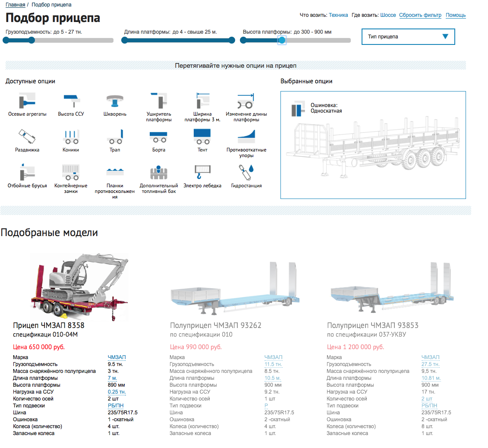This screenshot has height=448, width=488.
Task: Click the price Цена 990 000 руб.
Action: tap(196, 347)
